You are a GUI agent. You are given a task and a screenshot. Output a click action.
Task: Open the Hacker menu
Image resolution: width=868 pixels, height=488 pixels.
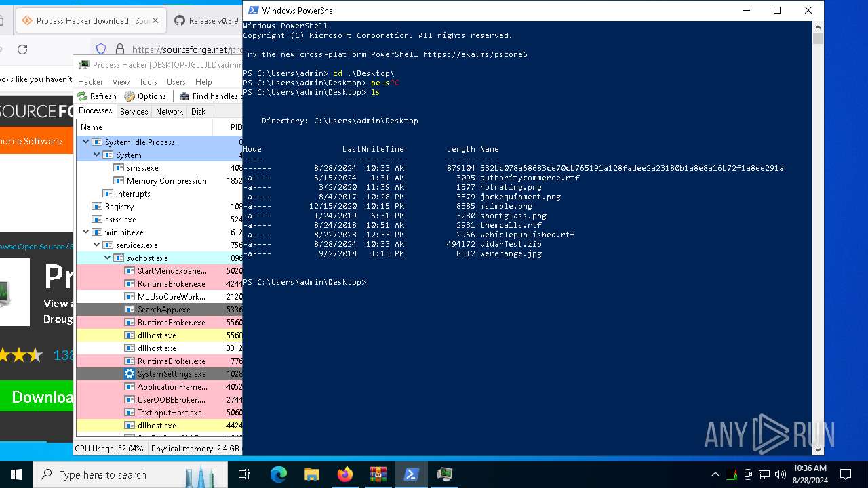coord(91,81)
